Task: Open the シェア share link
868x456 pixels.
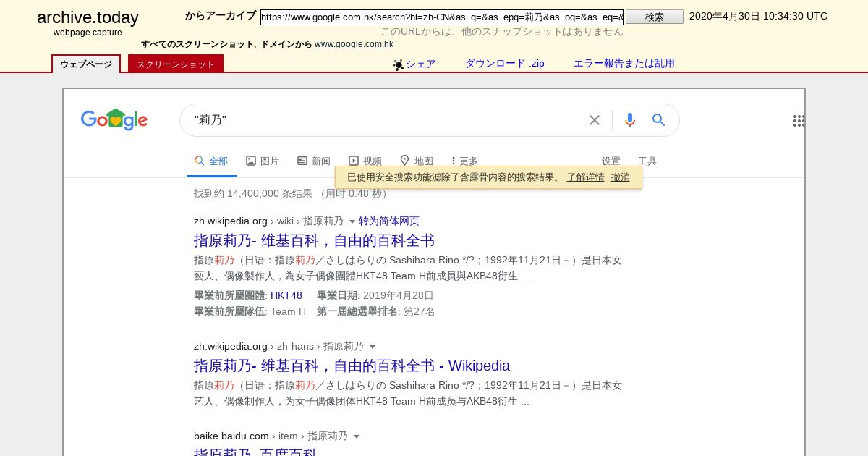Action: click(421, 64)
